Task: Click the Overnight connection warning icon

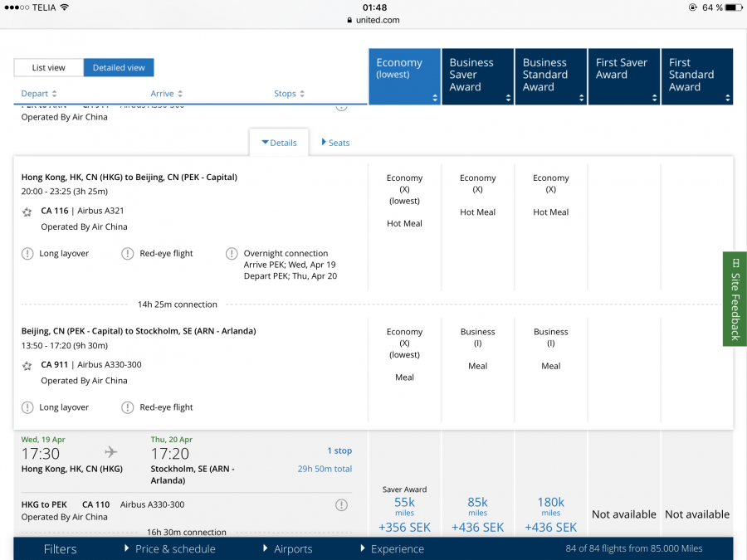Action: [x=232, y=254]
